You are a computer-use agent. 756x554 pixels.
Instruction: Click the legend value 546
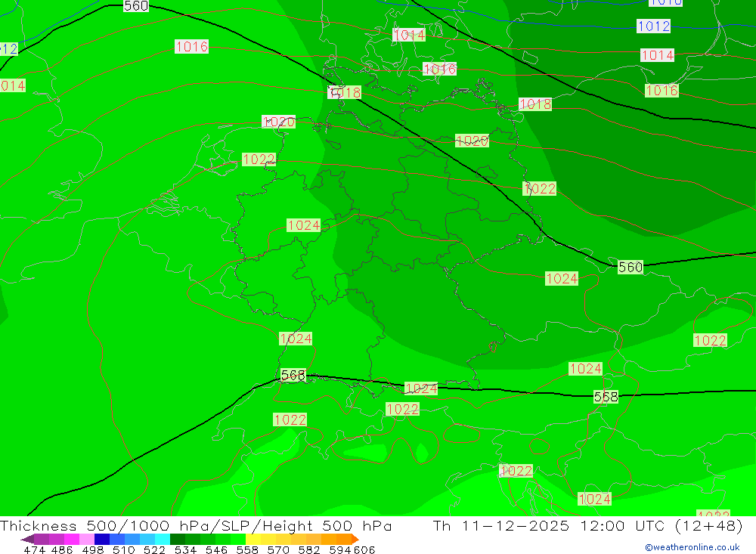click(216, 549)
